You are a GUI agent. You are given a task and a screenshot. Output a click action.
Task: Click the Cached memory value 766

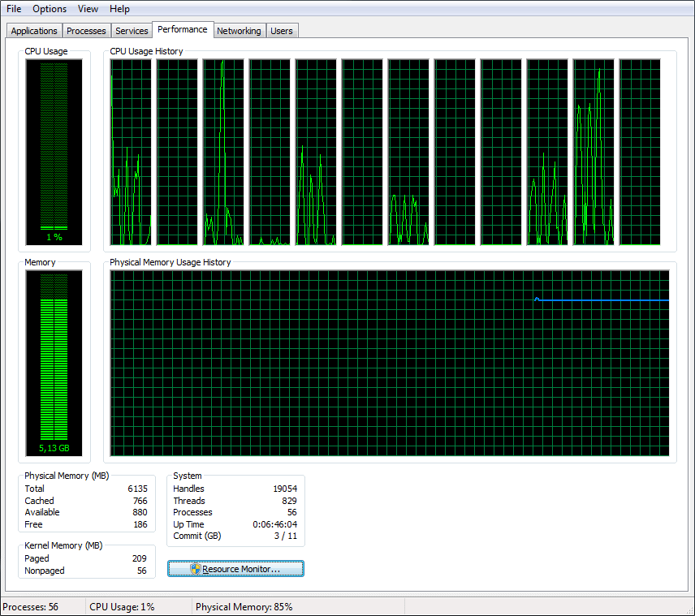click(140, 501)
